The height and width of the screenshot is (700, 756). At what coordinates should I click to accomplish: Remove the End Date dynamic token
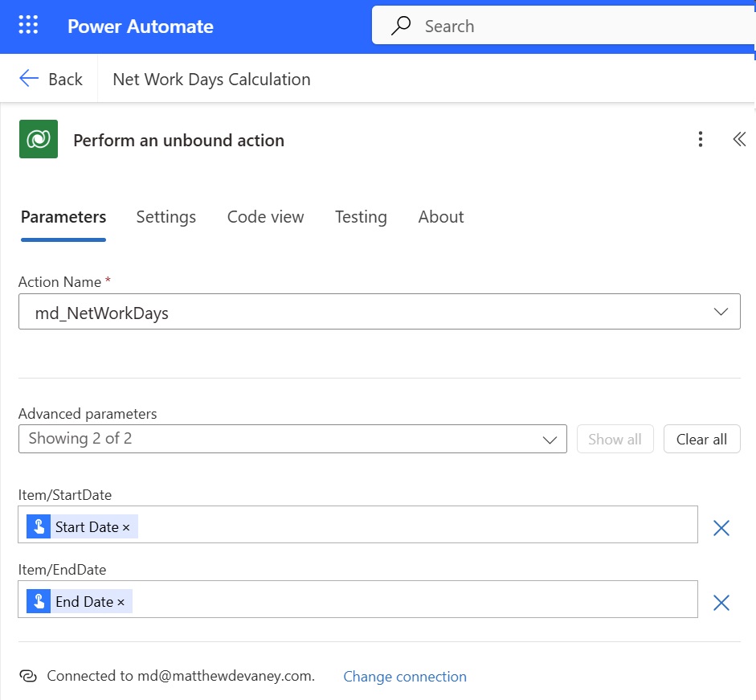point(121,603)
